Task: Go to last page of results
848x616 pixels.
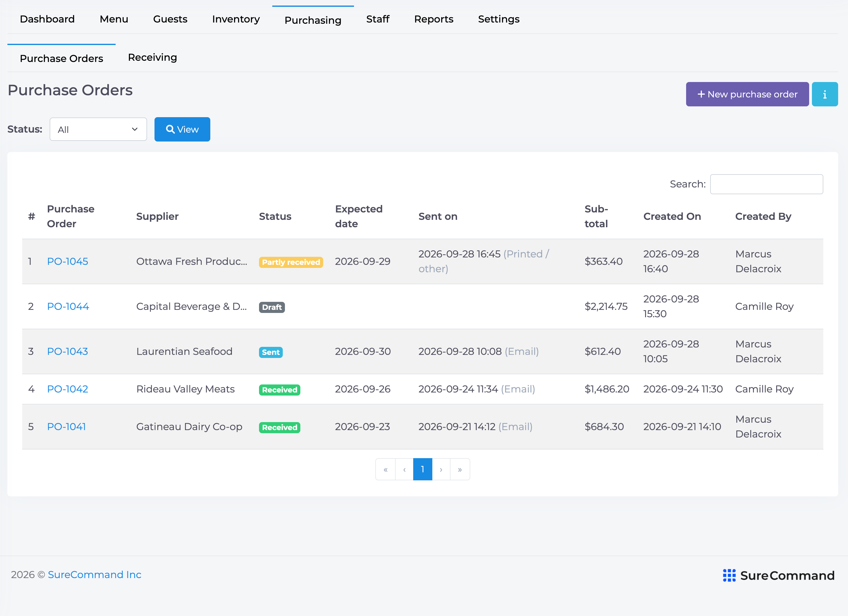Action: (x=460, y=469)
